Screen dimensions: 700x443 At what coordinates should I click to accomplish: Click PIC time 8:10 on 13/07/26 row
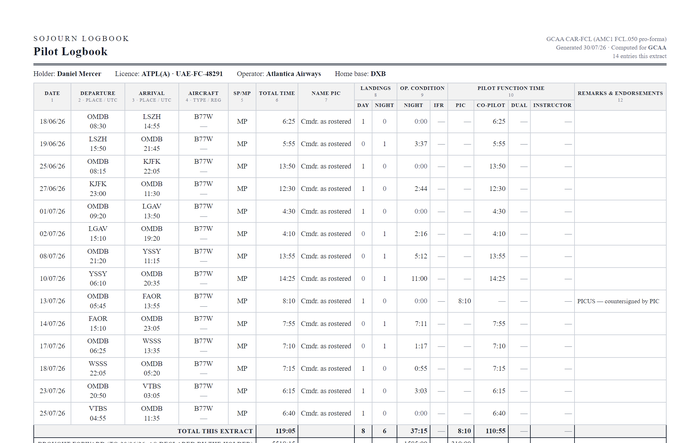(x=464, y=301)
